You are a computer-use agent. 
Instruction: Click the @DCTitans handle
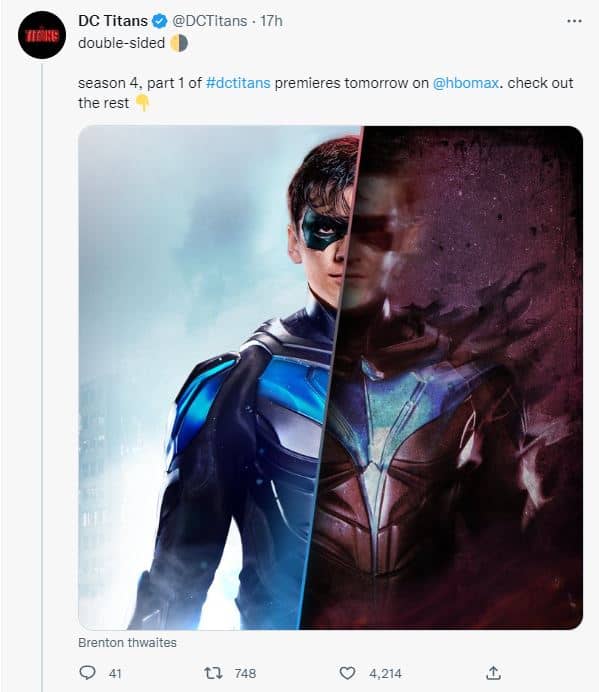coord(210,21)
